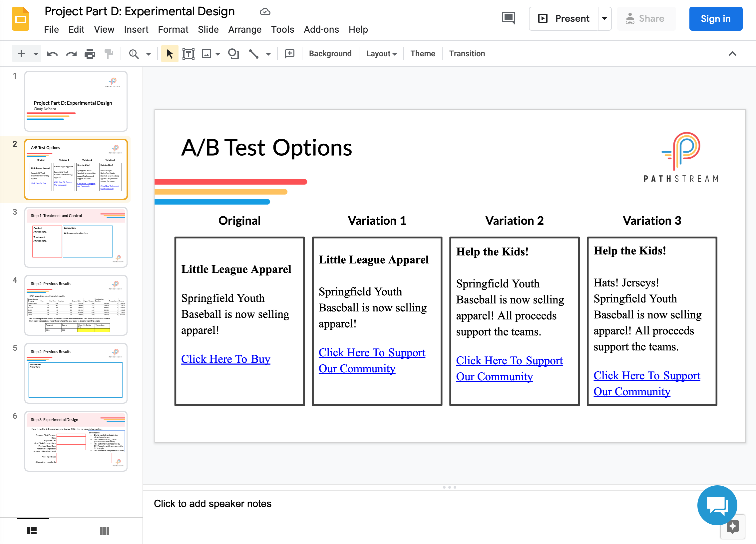
Task: Select slide 6 Experimental Design thumbnail
Action: (76, 441)
